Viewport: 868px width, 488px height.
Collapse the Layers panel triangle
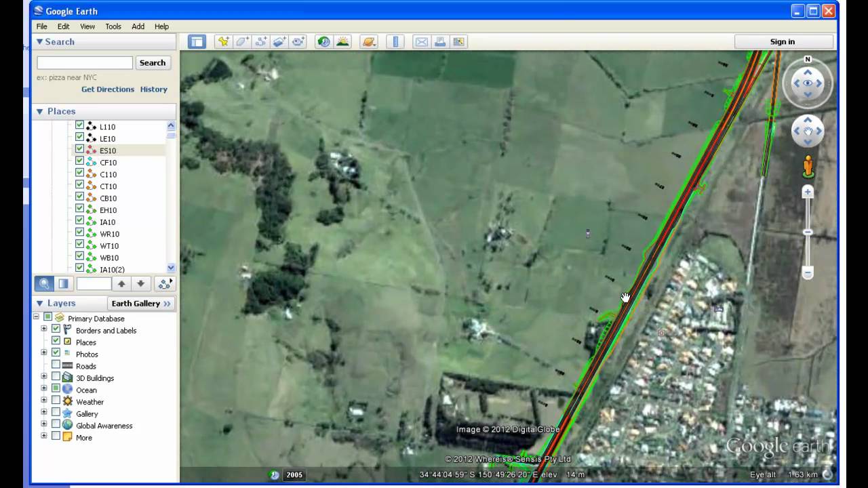pyautogui.click(x=40, y=304)
